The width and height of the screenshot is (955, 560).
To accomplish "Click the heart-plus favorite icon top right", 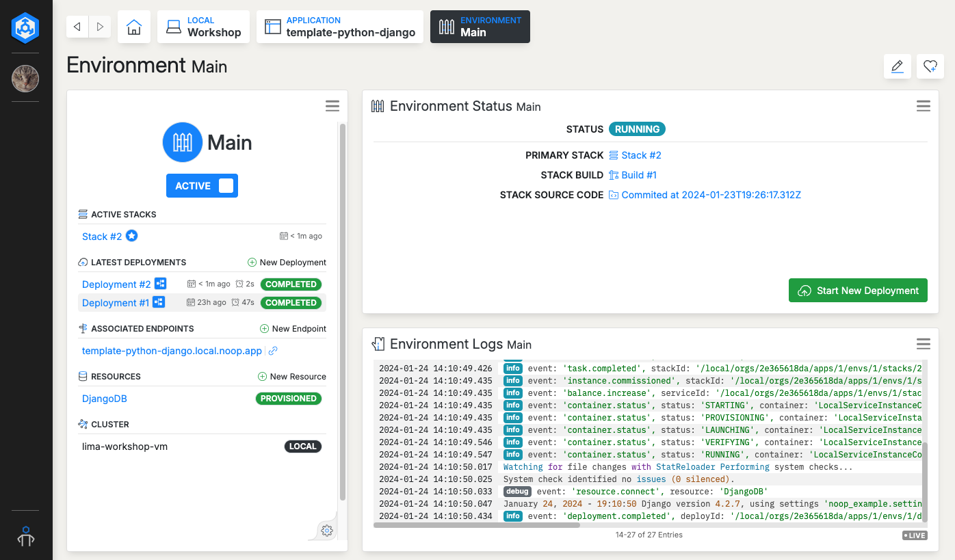I will [x=930, y=66].
